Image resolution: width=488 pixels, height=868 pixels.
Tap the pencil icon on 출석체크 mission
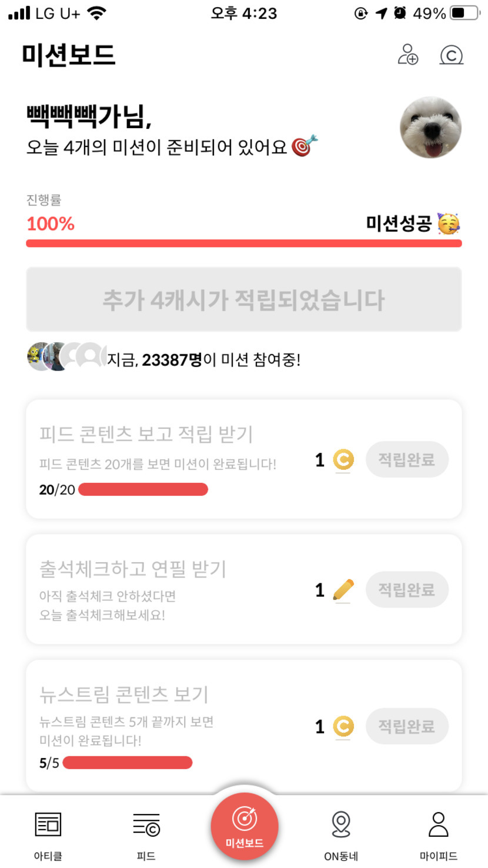tap(343, 589)
